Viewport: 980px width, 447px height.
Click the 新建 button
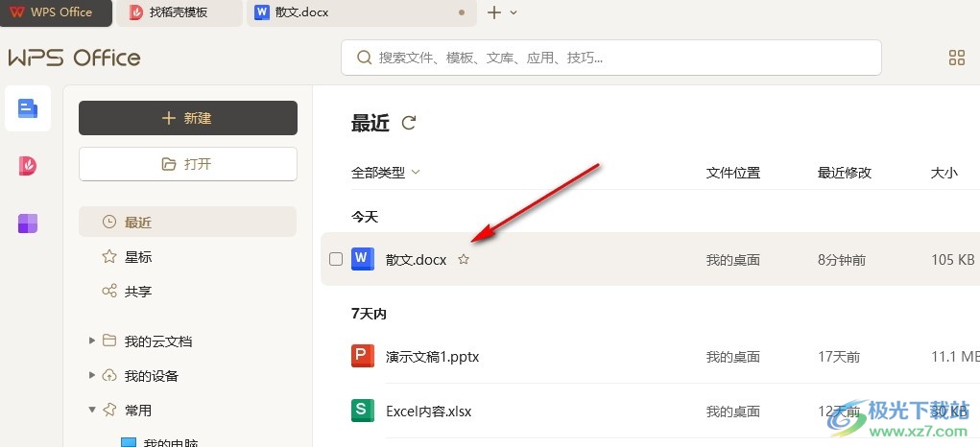pyautogui.click(x=188, y=118)
